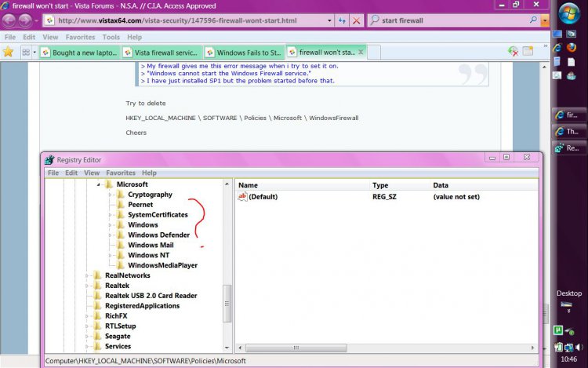Click the taskbar clock 10:46

tap(568, 359)
